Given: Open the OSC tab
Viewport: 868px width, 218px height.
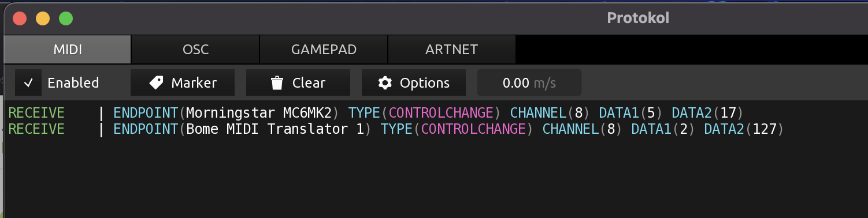Looking at the screenshot, I should (x=195, y=50).
